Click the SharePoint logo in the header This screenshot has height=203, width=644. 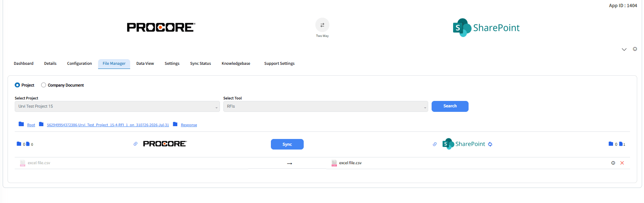(x=486, y=27)
